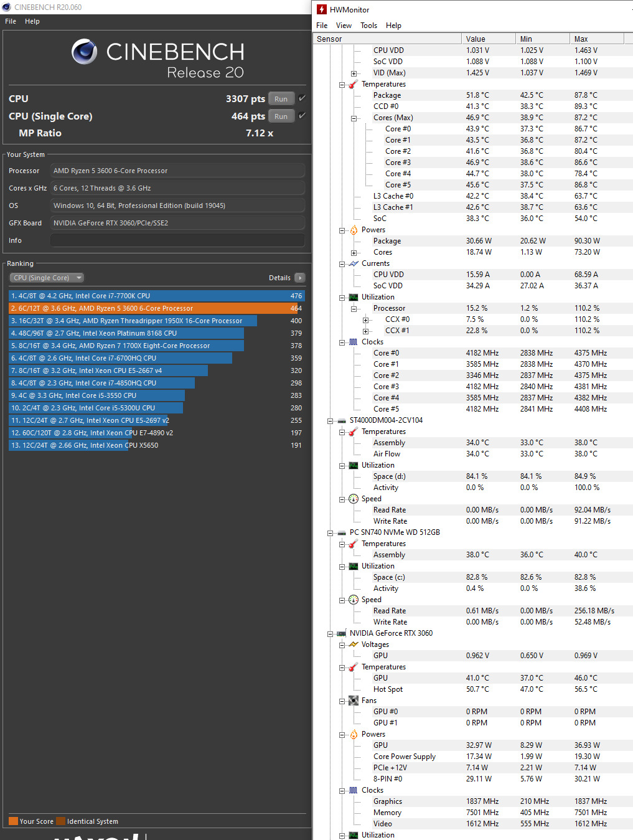633x840 pixels.
Task: Select the AMD Ryzen 5 3600 ranking row
Action: click(157, 308)
